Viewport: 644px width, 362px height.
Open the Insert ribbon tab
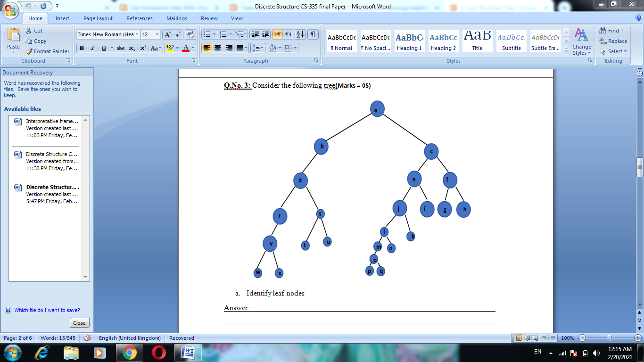62,18
